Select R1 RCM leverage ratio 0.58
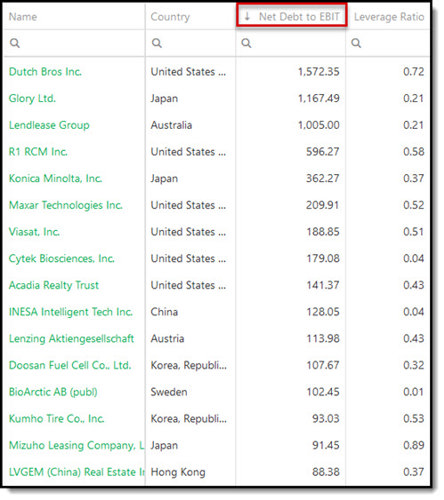 414,152
